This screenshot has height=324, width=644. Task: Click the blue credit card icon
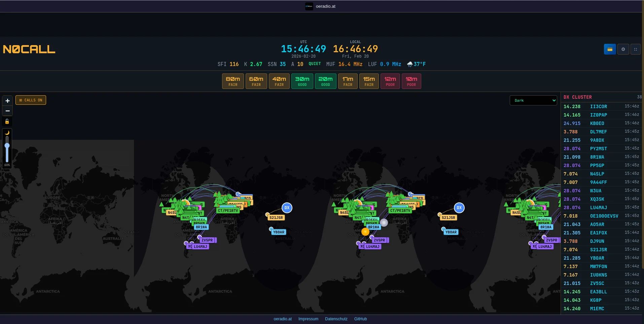(x=610, y=49)
